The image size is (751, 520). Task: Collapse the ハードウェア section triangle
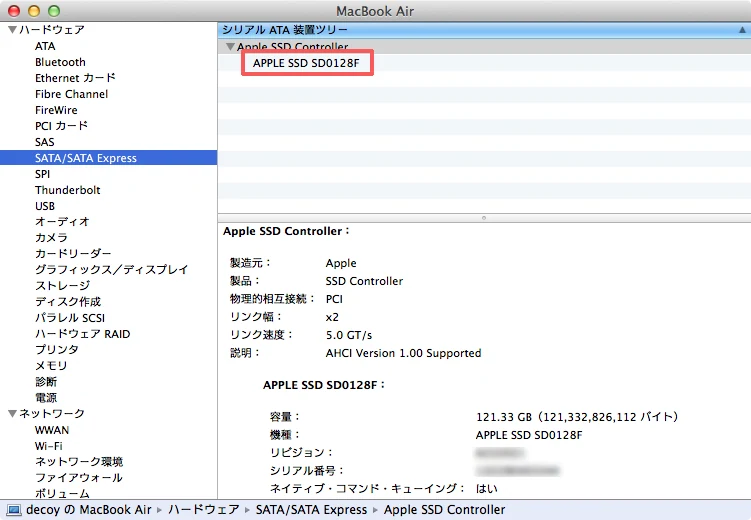(12, 30)
